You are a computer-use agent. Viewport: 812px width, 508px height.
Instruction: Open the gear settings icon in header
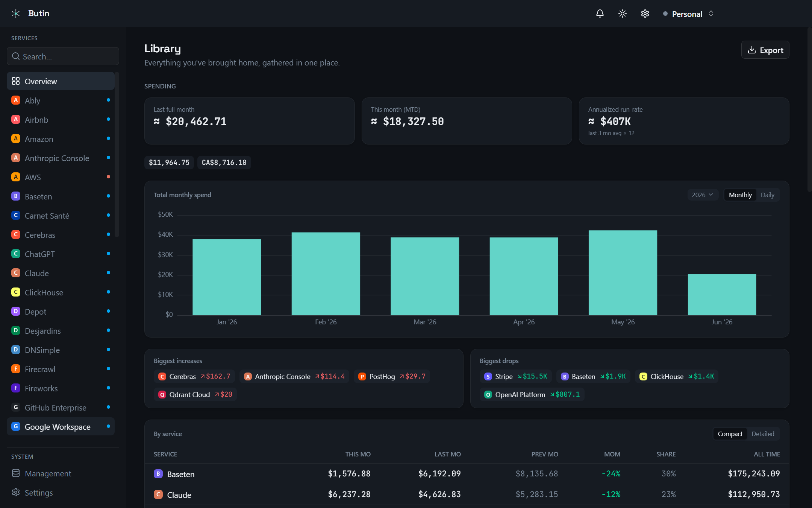(x=645, y=14)
